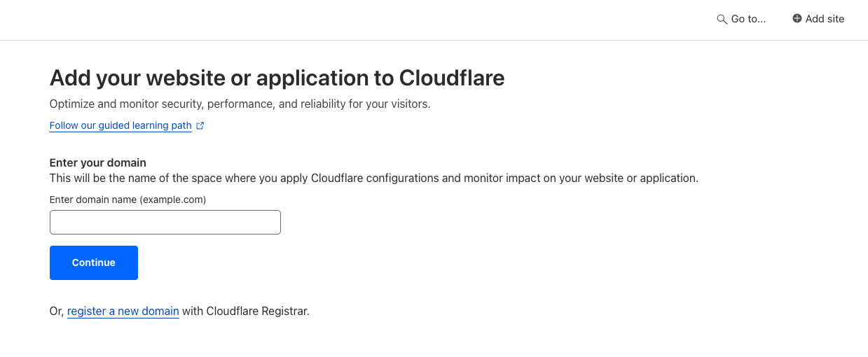Click the magnifying glass search icon
This screenshot has width=868, height=357.
point(722,20)
